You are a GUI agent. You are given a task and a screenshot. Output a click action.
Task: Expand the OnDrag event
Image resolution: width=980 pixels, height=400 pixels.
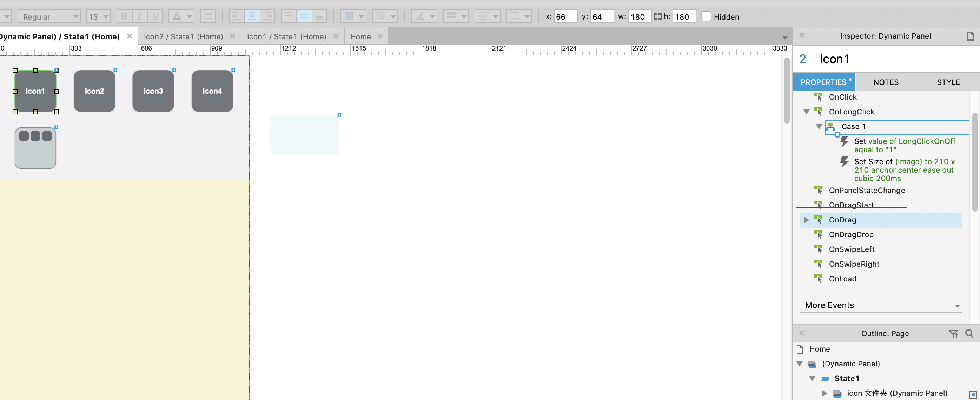point(806,220)
